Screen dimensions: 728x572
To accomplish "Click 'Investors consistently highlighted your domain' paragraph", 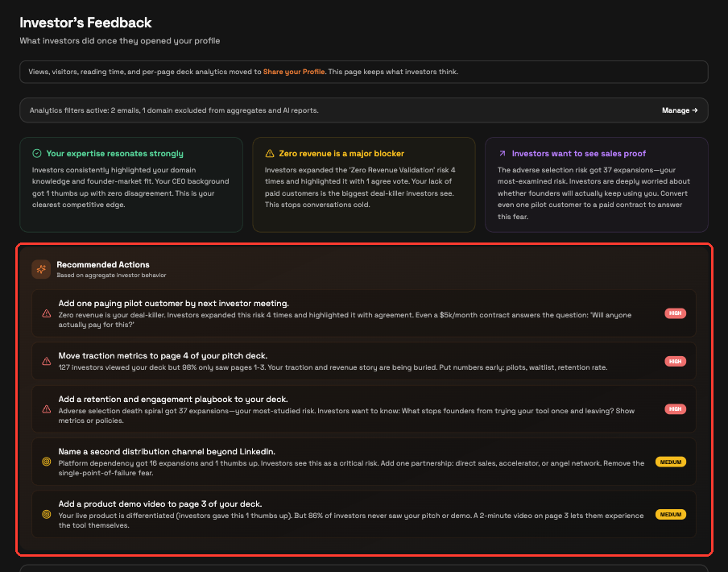I will (130, 187).
